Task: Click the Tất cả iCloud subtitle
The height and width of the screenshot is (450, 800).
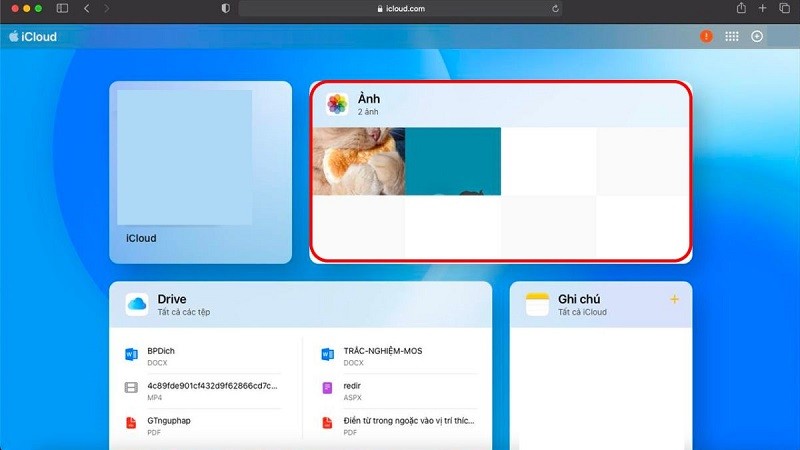Action: (582, 312)
